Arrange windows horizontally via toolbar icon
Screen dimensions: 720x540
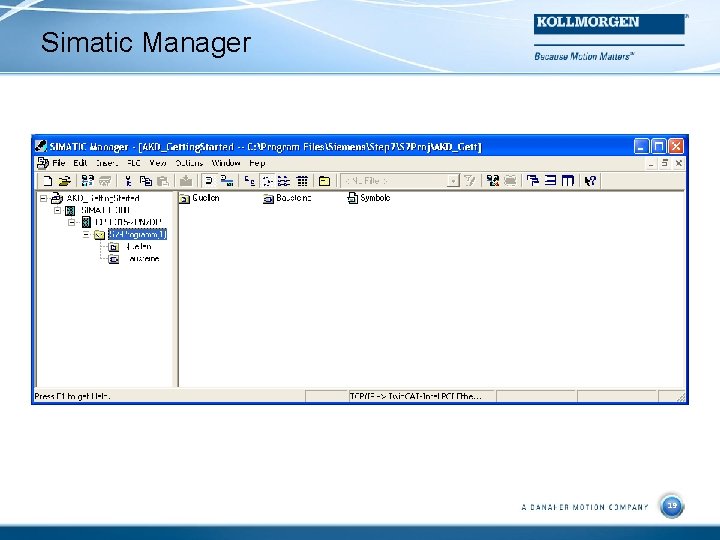(550, 181)
